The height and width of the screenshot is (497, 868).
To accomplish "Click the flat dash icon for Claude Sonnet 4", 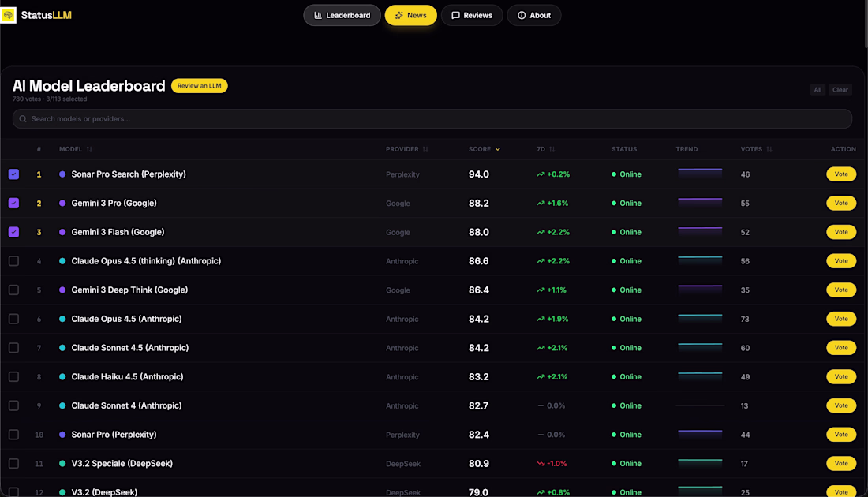I will (541, 405).
